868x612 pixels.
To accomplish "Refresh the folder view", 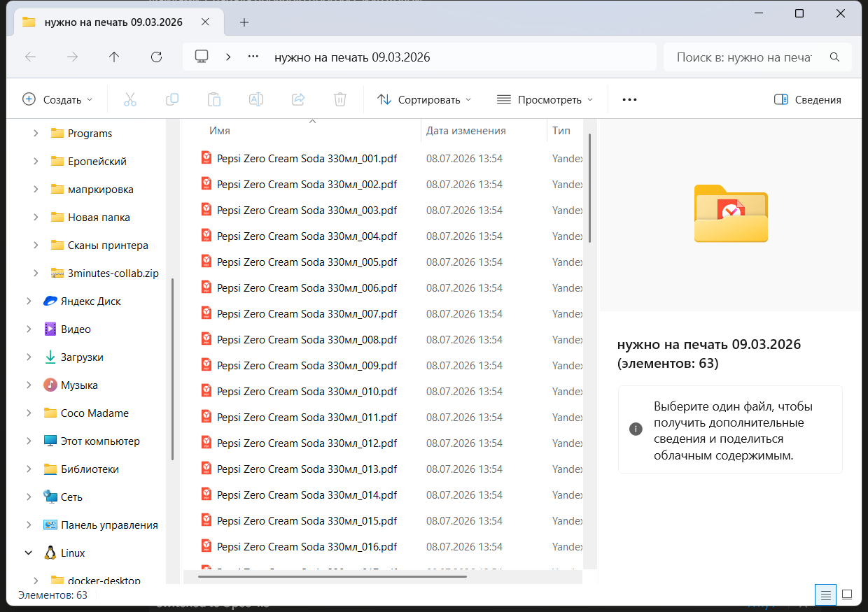I will tap(156, 57).
